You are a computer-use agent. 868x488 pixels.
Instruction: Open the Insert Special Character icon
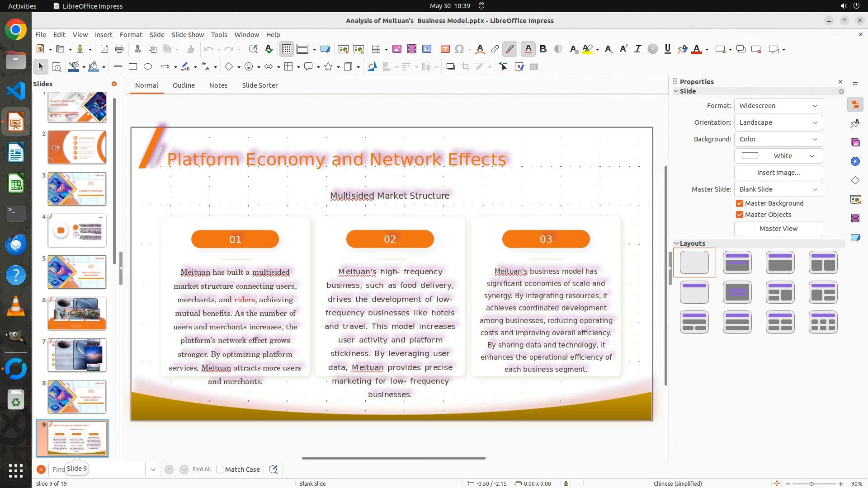(459, 49)
